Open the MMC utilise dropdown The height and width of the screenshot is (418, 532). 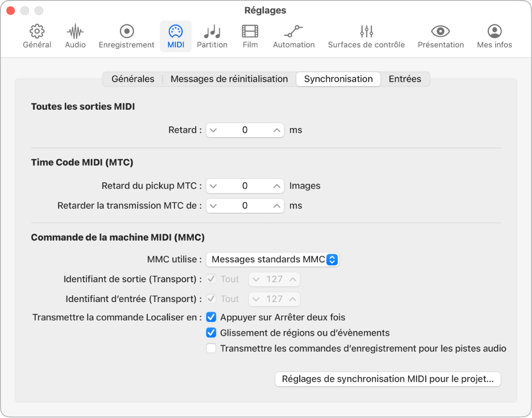pos(273,259)
